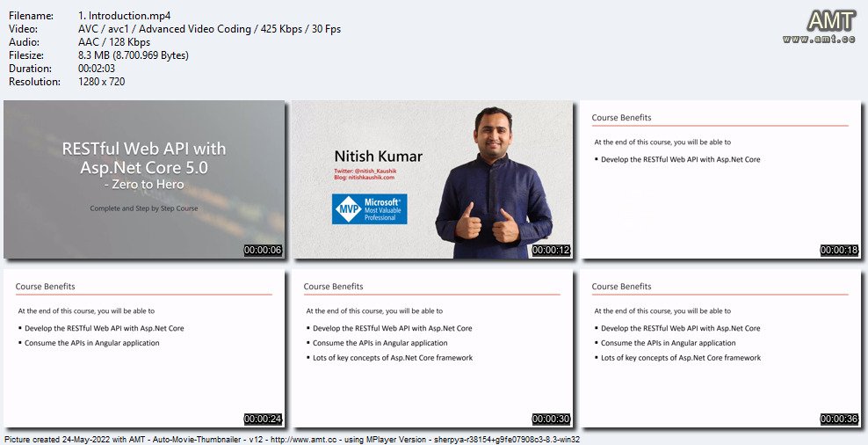This screenshot has width=868, height=445.
Task: Click 'Complete and Step by Step Course' text
Action: click(144, 209)
